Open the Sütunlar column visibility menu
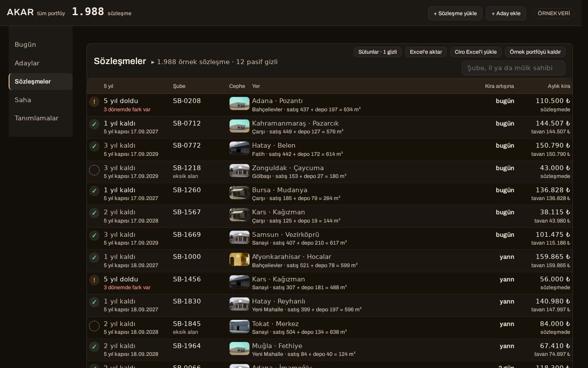 click(x=377, y=52)
